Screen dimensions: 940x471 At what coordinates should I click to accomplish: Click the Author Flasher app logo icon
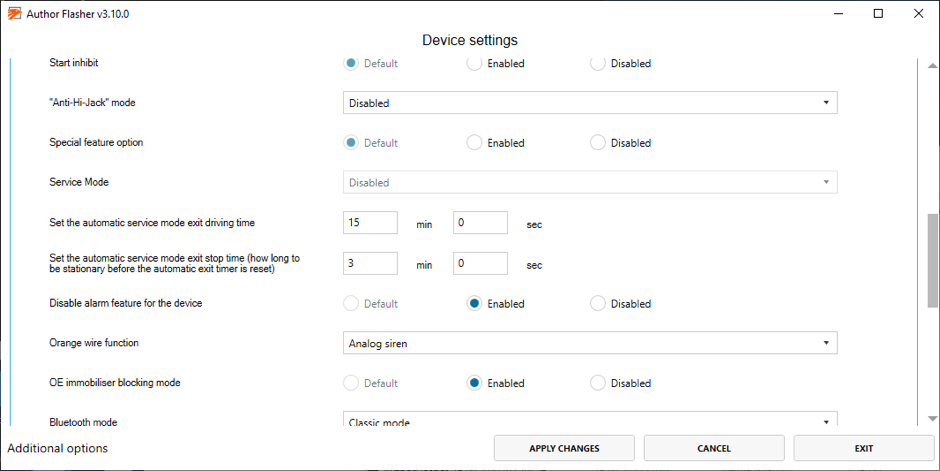pyautogui.click(x=14, y=13)
